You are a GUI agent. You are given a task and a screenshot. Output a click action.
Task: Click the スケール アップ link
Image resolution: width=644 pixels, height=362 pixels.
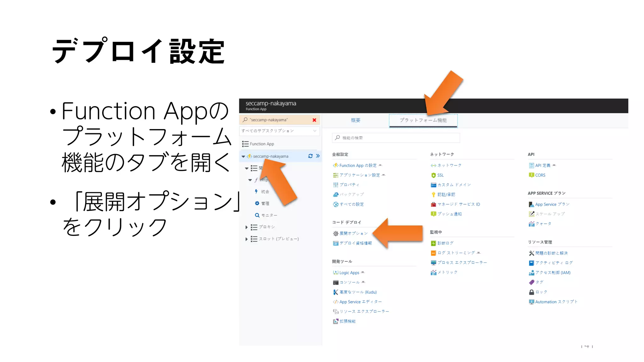click(550, 214)
